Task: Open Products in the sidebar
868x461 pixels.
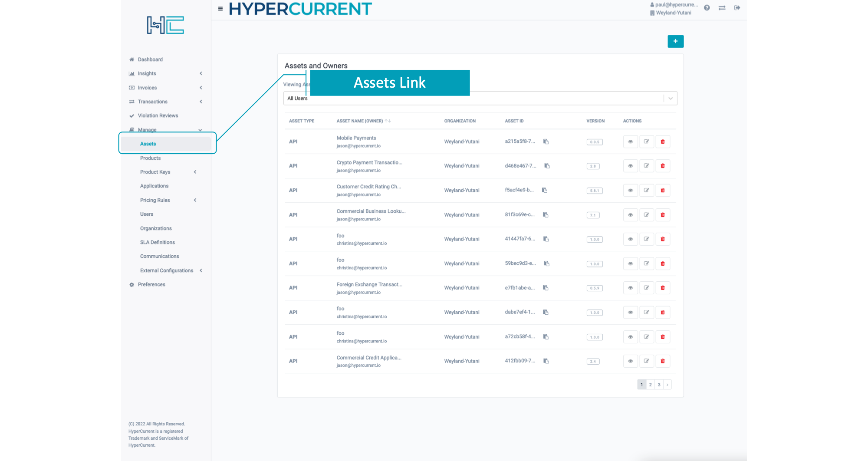Action: tap(150, 158)
